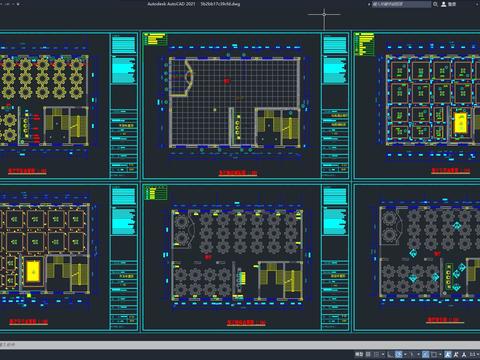The width and height of the screenshot is (480, 360).
Task: Click the snap mode icon in status bar
Action: pyautogui.click(x=376, y=354)
